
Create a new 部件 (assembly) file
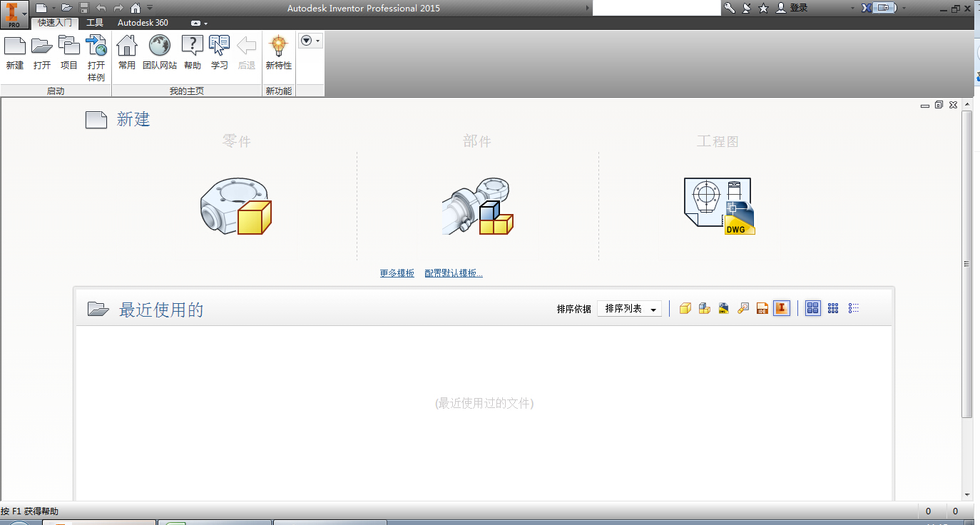[477, 206]
